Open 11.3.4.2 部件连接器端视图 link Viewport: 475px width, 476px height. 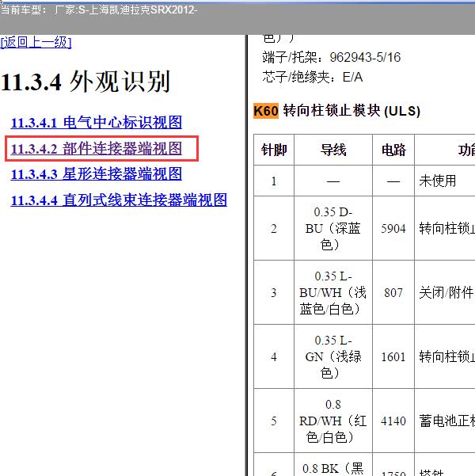pyautogui.click(x=97, y=148)
